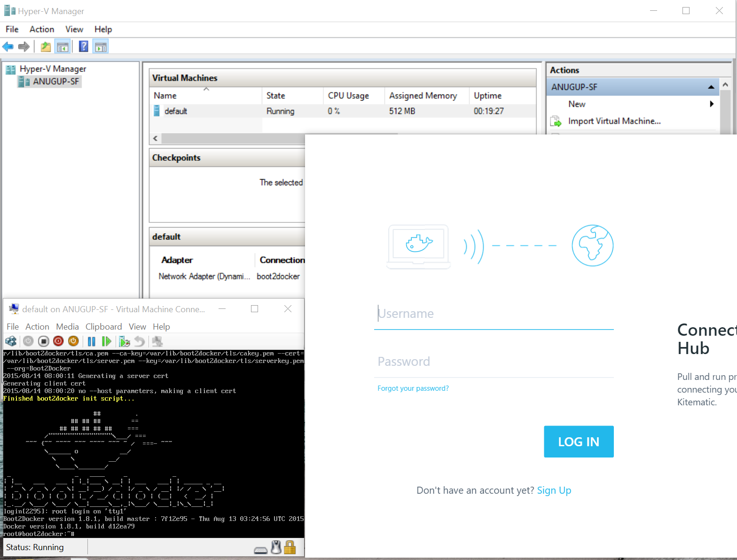
Task: Click Ctrl+Alt+Delete icon in VM Connection toolbar
Action: [11, 341]
